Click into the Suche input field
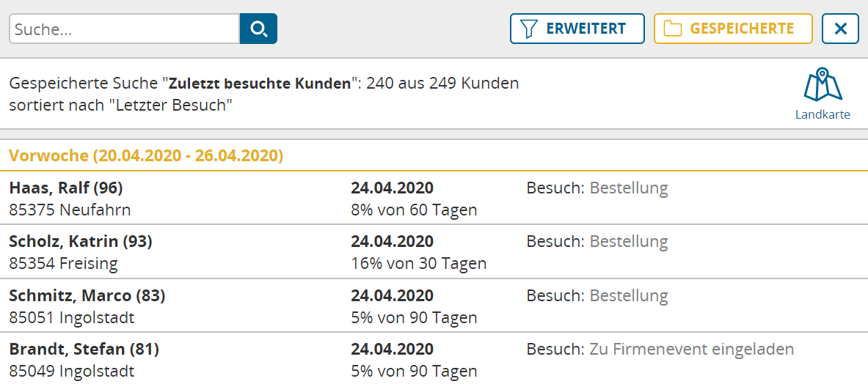Viewport: 868px width, 384px height. click(125, 29)
